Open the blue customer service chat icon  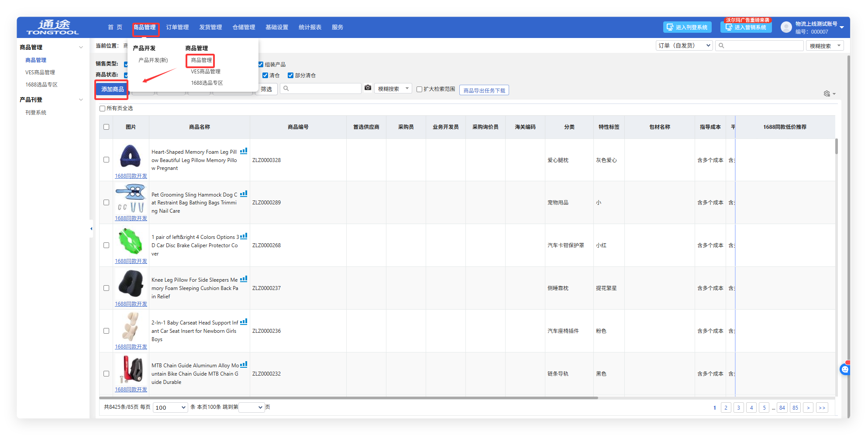click(845, 369)
